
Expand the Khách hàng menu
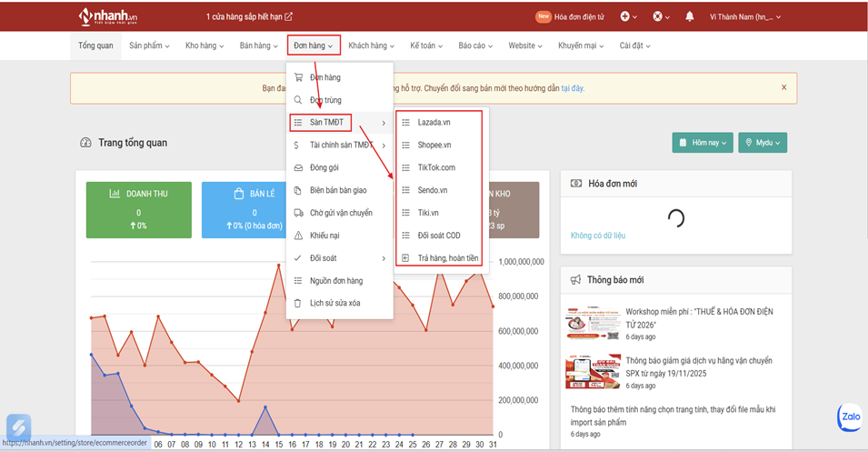click(372, 45)
